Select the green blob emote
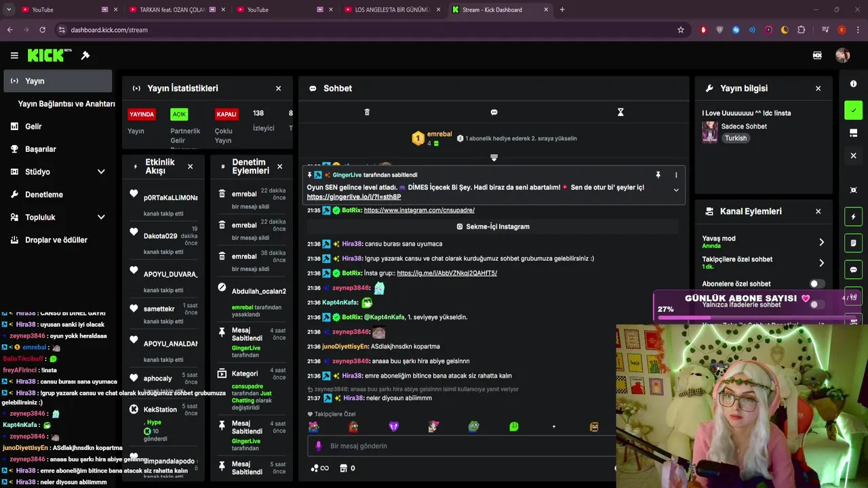Screen dimensions: 868x488 tap(513, 426)
